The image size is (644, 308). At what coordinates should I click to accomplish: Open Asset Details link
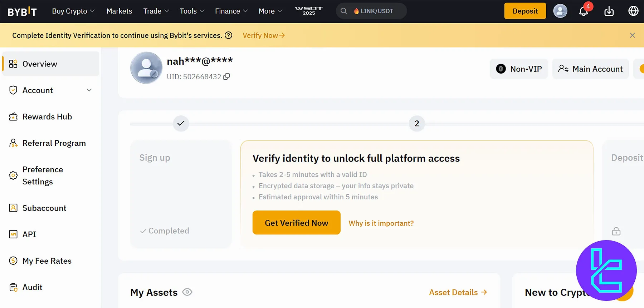pyautogui.click(x=458, y=292)
